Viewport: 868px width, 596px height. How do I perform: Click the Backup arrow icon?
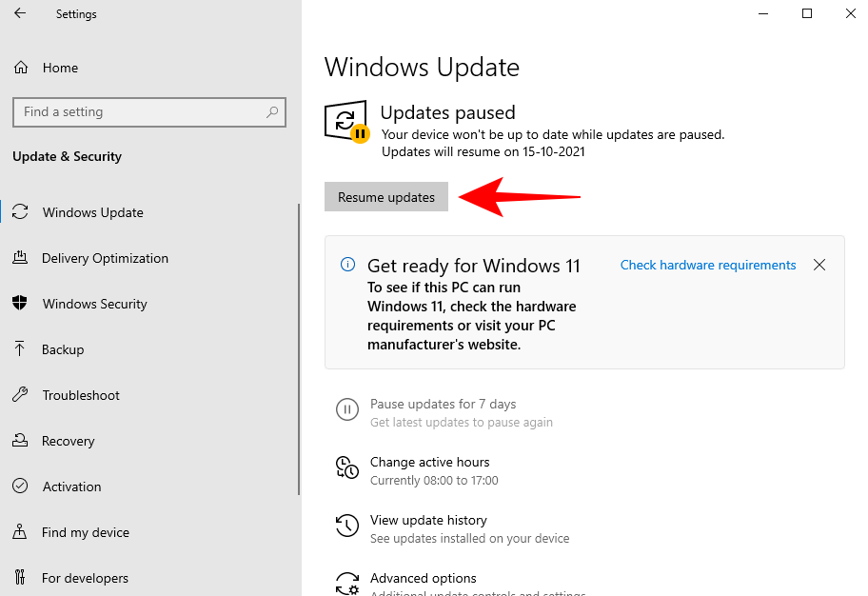(x=20, y=349)
